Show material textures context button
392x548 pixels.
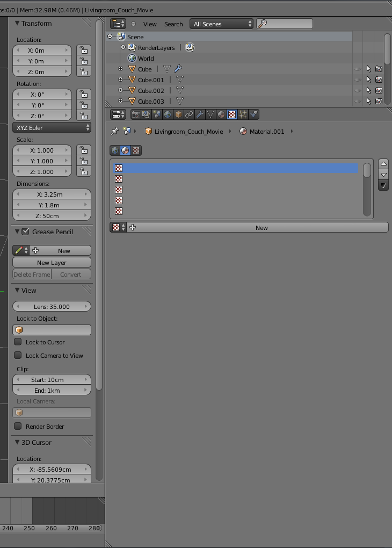coord(125,150)
